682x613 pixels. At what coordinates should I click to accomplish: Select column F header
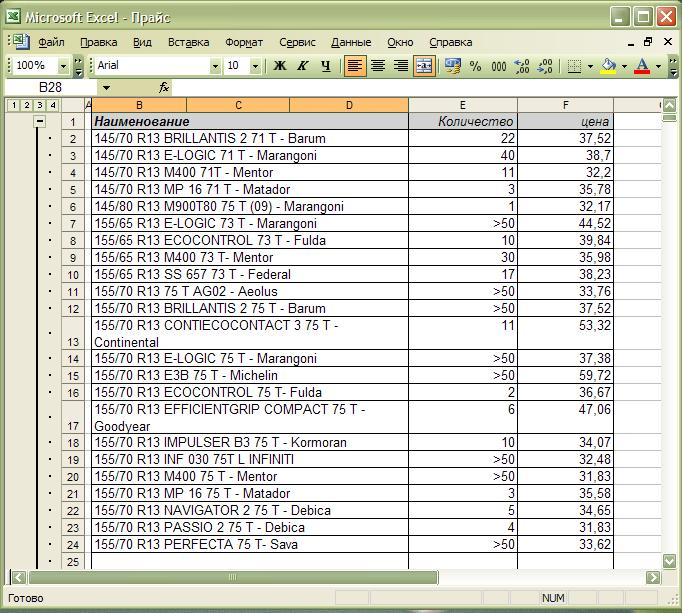point(565,105)
